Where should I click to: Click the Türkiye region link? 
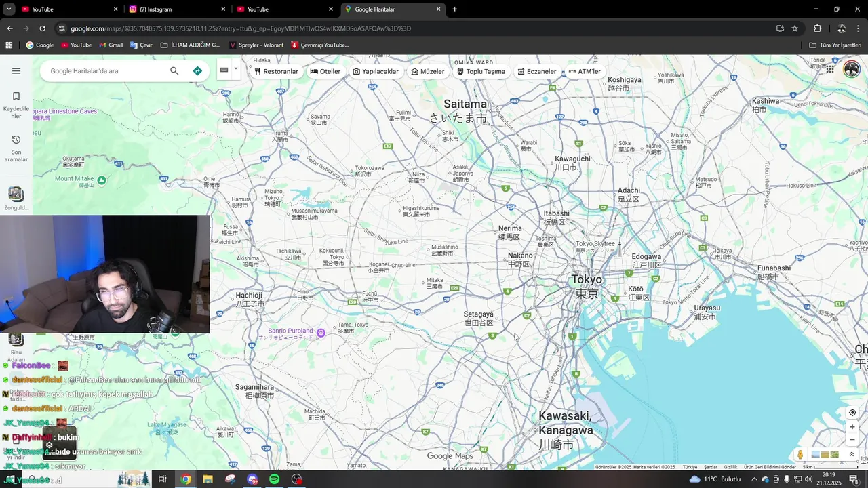click(690, 467)
